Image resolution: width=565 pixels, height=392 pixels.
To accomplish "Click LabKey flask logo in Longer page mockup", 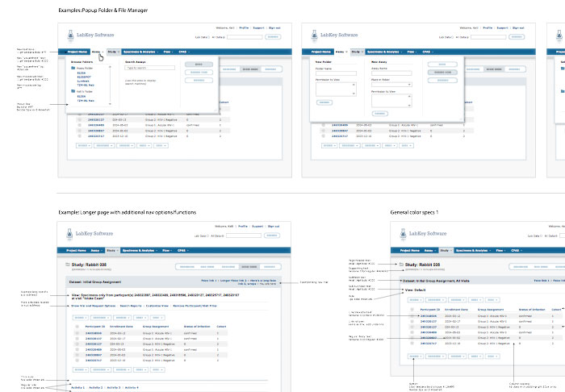I will tap(69, 234).
